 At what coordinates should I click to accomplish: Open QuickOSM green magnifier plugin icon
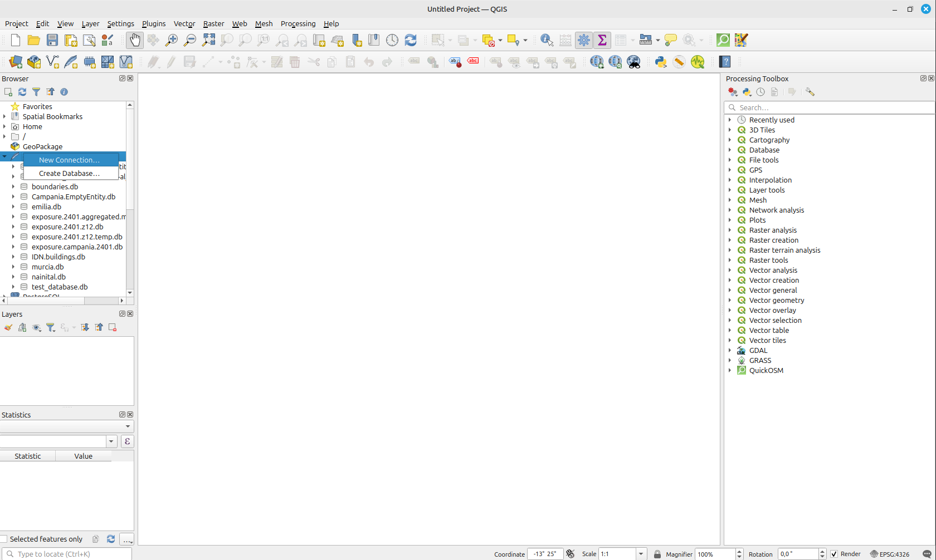click(x=723, y=40)
